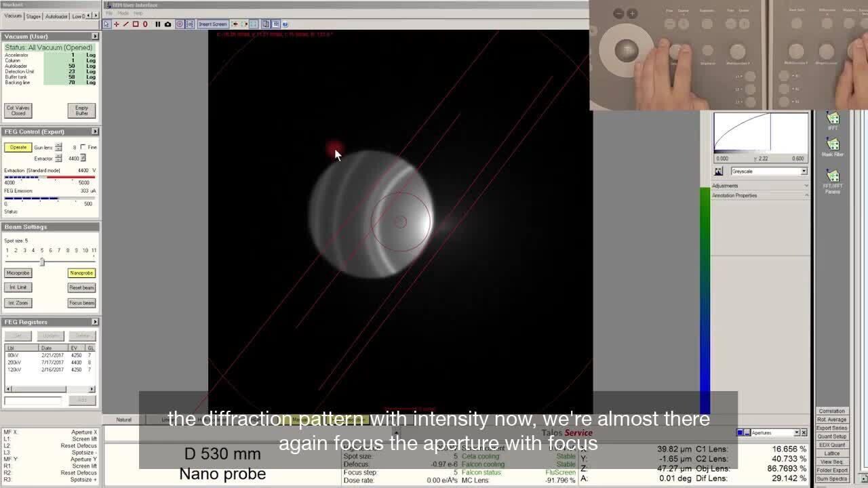Enable the Fine checkbox for Gun lens
Screen dimensions: 868x488
click(x=83, y=147)
